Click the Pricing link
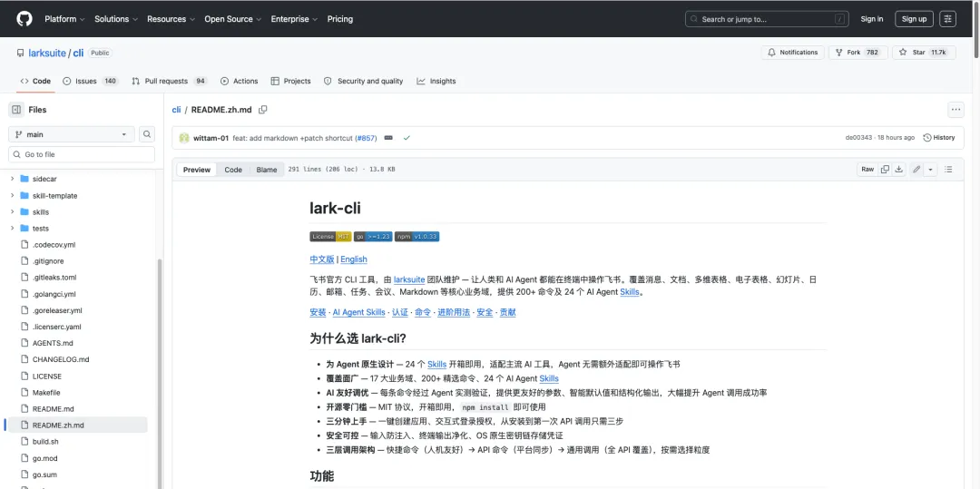The height and width of the screenshot is (489, 980). tap(340, 19)
